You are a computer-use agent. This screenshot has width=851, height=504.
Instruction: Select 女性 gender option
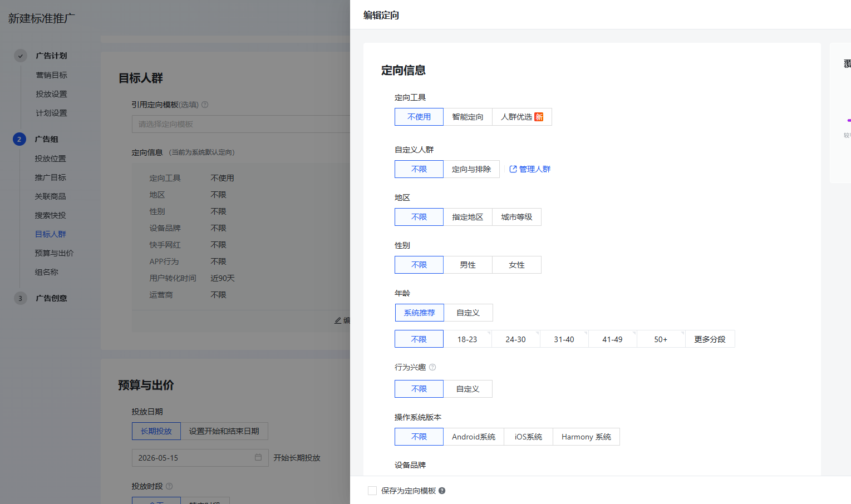(x=516, y=265)
